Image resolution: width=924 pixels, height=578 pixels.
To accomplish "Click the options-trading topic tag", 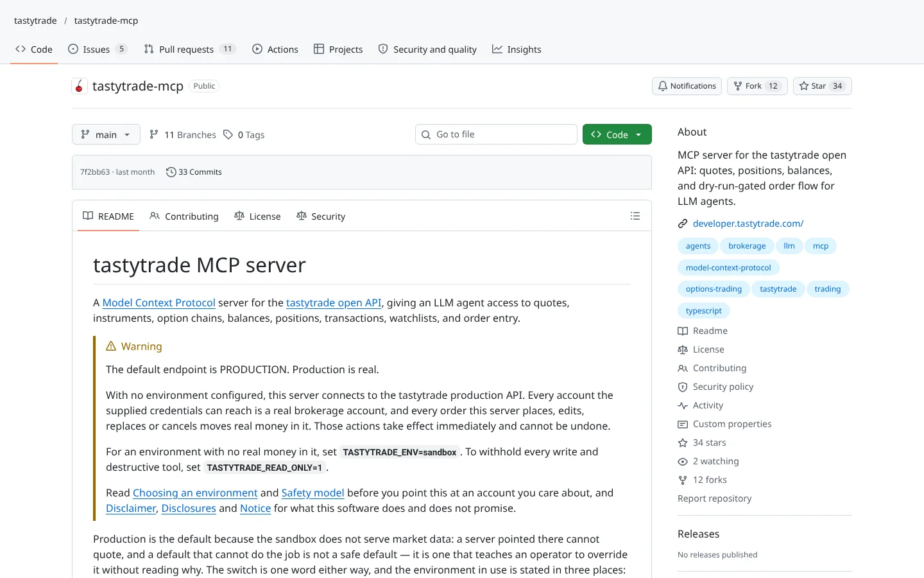I will (714, 289).
